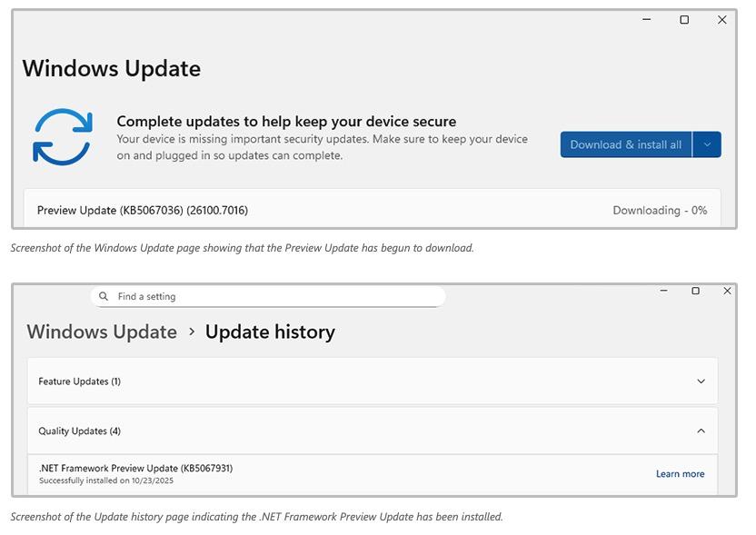Click the Downloading - 0% progress indicator
Viewport: 756px width, 535px height.
click(x=661, y=210)
